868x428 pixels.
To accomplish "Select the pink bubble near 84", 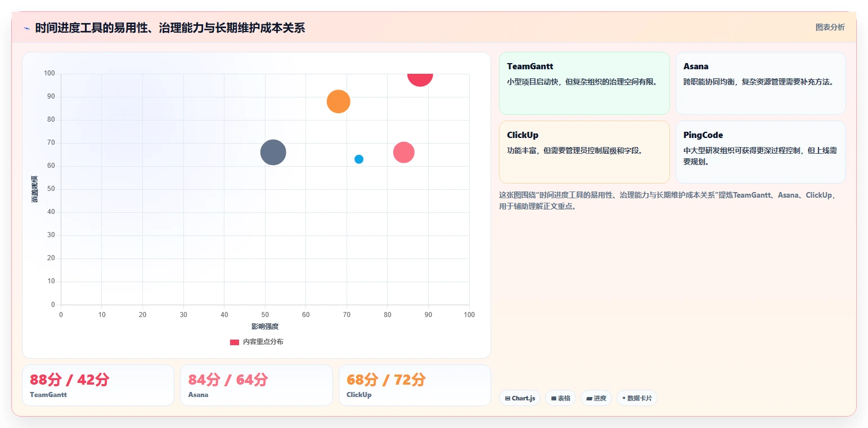I will tap(404, 152).
